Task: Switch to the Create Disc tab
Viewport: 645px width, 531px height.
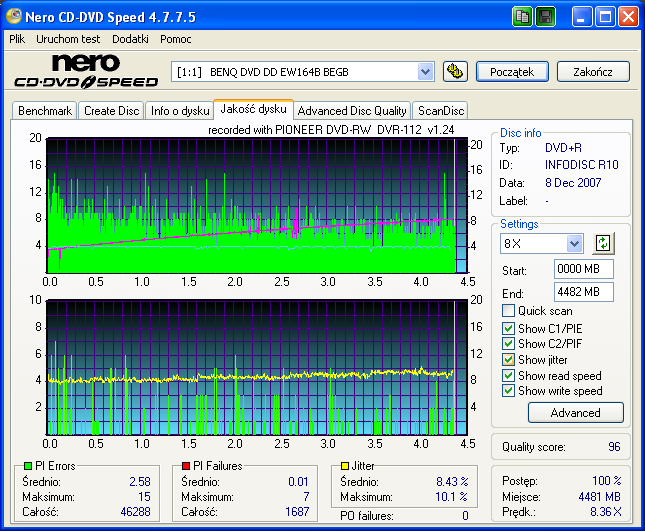Action: [111, 111]
